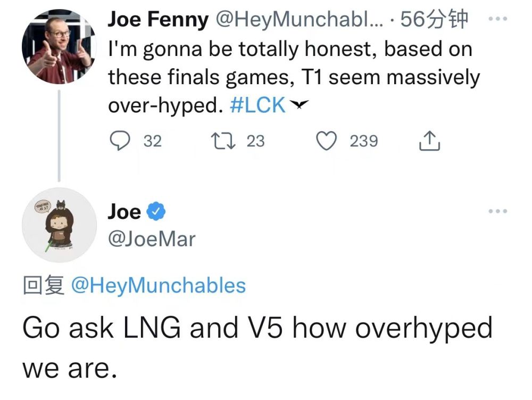This screenshot has width=532, height=400.
Task: Click the bird emoji after #LCK
Action: click(x=300, y=105)
